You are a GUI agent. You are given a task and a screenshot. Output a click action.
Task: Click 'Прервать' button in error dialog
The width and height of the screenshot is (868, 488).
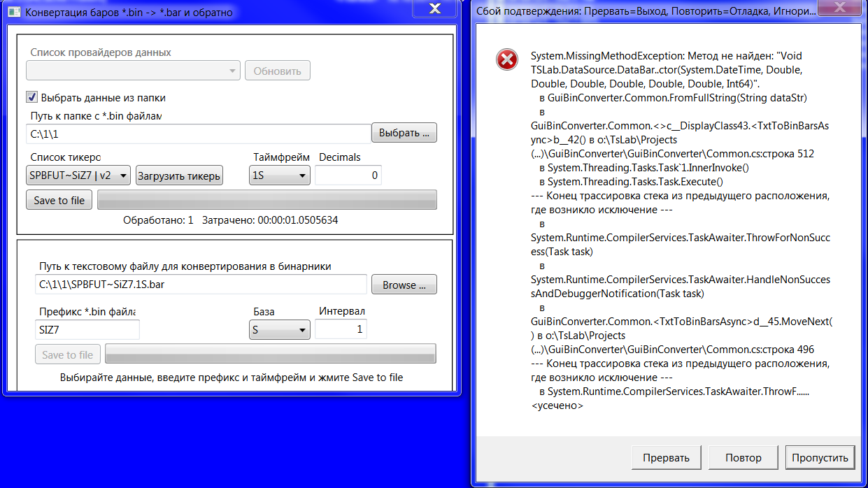[x=666, y=458]
